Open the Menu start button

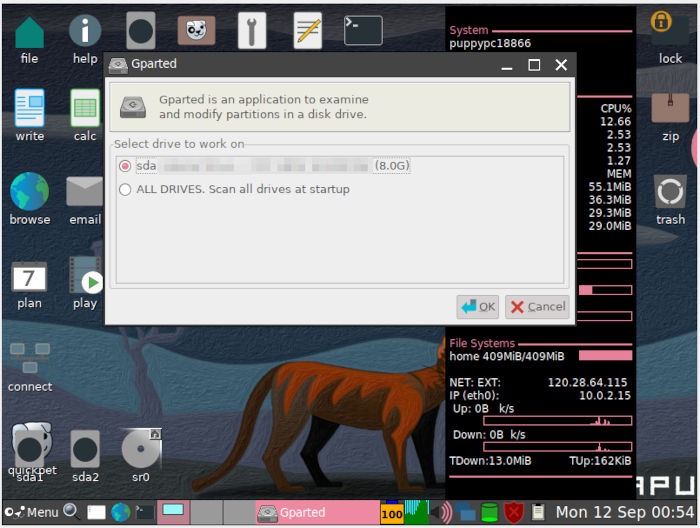[x=32, y=512]
